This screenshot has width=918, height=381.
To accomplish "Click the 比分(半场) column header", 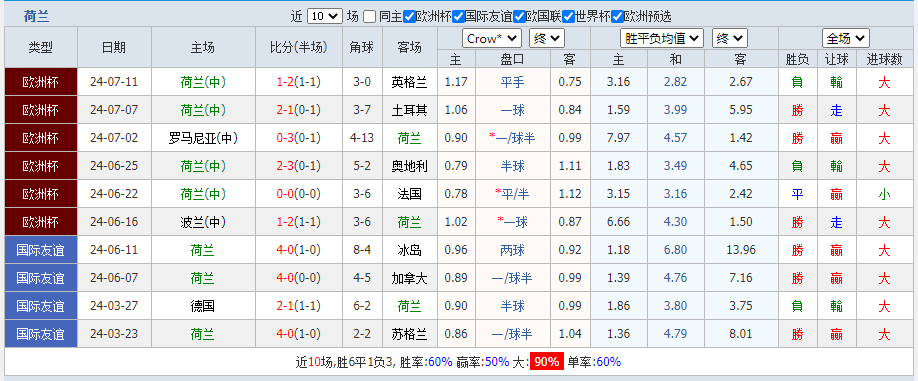I will [x=299, y=47].
